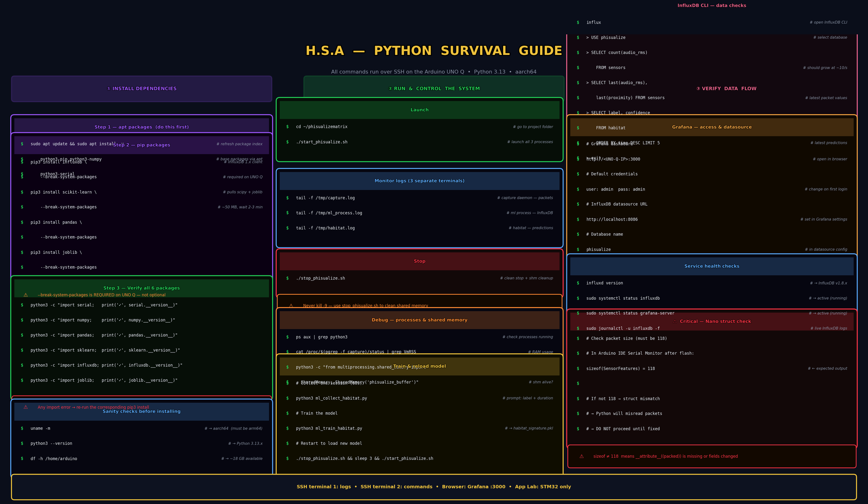Click 'Sanity checks before installing' header
This screenshot has width=868, height=504.
142,411
